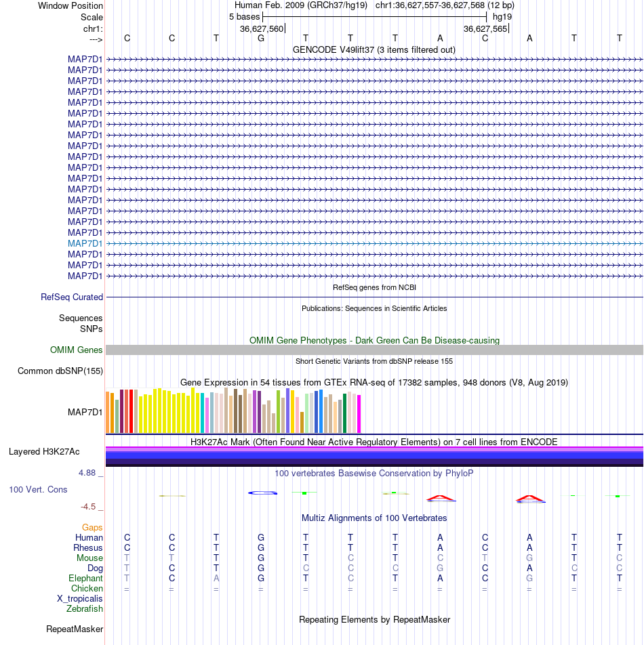The height and width of the screenshot is (645, 644).
Task: Open OMIM Gene Phenotypes track title
Action: point(374,340)
